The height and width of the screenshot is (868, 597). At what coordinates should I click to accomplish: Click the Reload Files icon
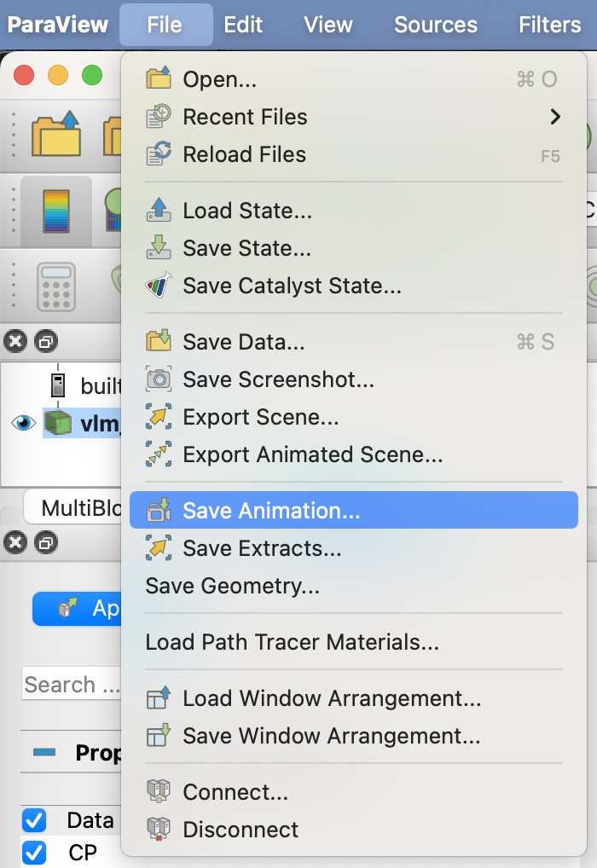(x=159, y=153)
